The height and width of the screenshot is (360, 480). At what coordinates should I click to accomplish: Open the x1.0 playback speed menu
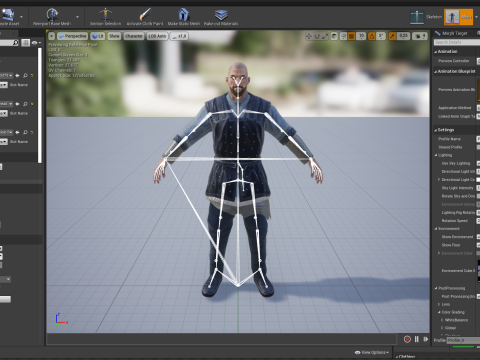coord(180,36)
